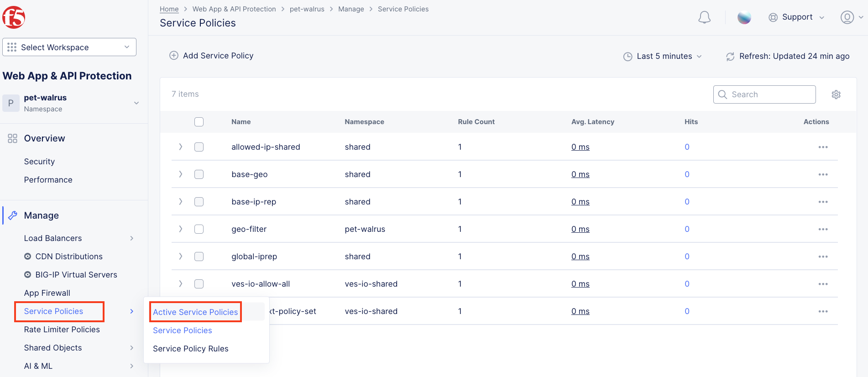
Task: Expand the allowed-ip-shared row details
Action: [181, 147]
